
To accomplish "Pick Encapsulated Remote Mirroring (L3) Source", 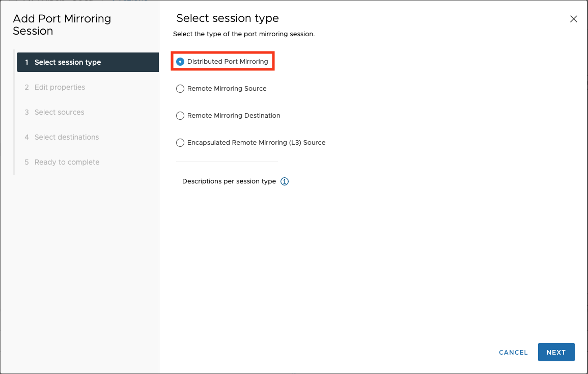I will coord(180,143).
